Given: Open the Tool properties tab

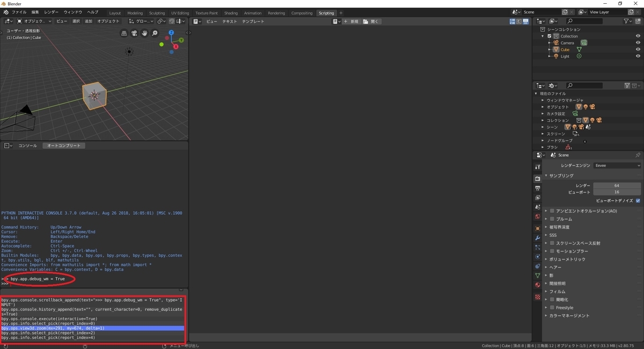Looking at the screenshot, I should coord(537,166).
